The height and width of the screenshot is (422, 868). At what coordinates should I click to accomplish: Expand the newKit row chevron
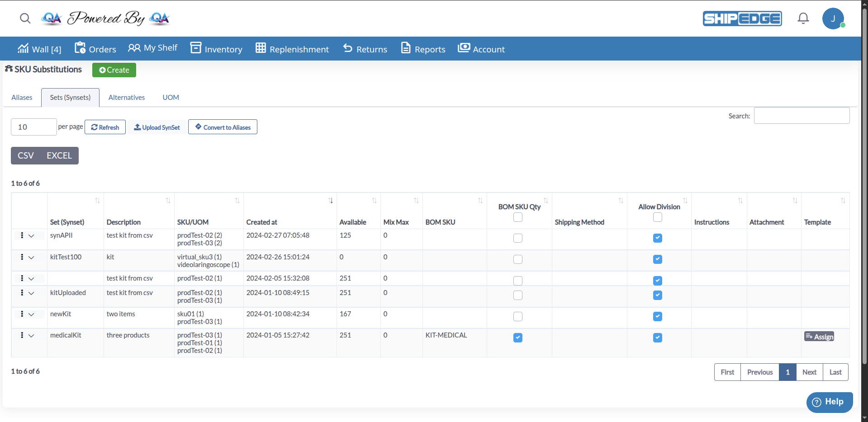click(x=31, y=314)
